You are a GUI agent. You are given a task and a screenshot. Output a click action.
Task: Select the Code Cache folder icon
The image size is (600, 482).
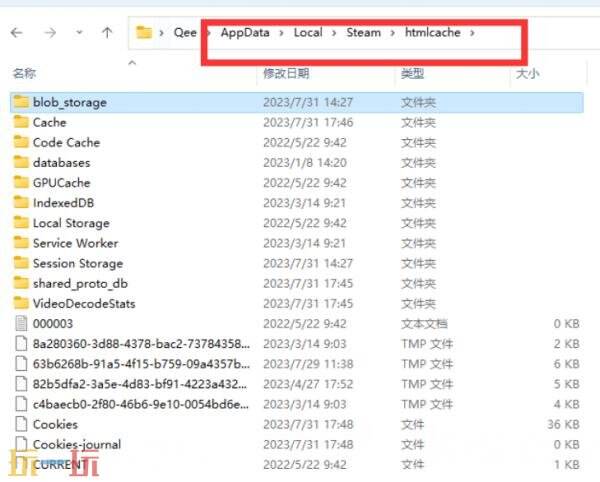tap(21, 142)
